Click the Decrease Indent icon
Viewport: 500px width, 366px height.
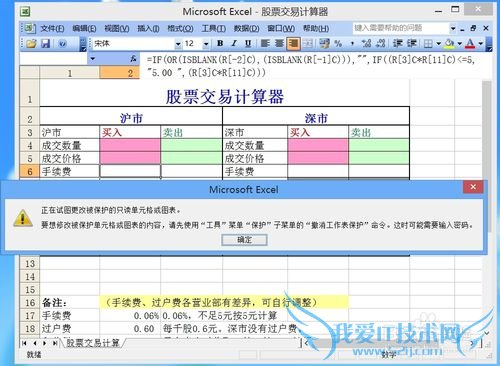397,43
